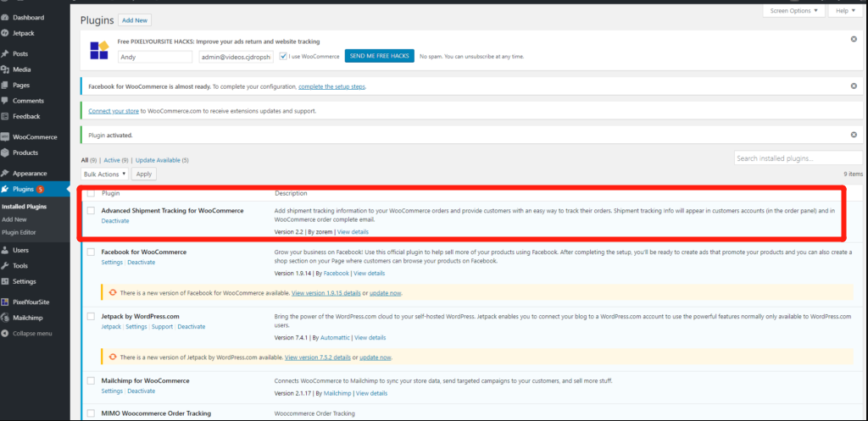Check the Mailchimp for WooCommerce checkbox
Image resolution: width=868 pixels, height=421 pixels.
pyautogui.click(x=91, y=380)
